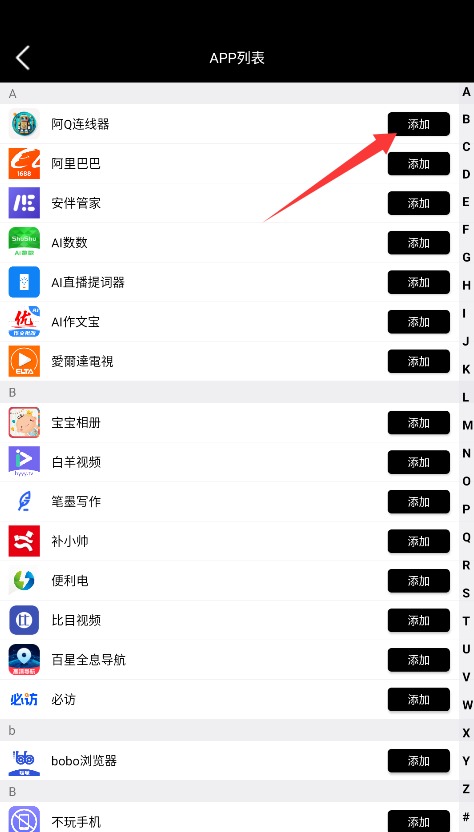This screenshot has width=474, height=832.
Task: Select the 比目视频 list entry name
Action: click(x=76, y=620)
